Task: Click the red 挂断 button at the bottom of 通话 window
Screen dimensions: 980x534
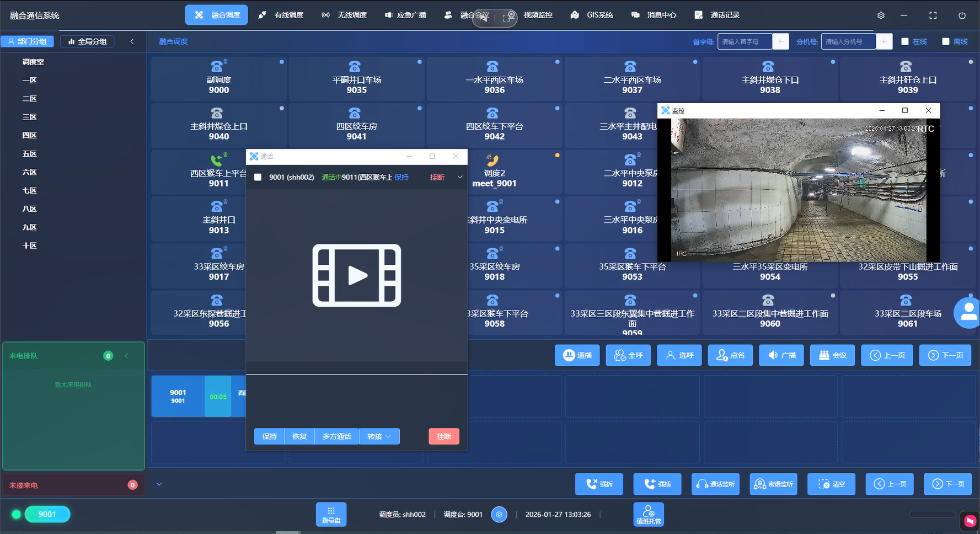Action: (444, 436)
